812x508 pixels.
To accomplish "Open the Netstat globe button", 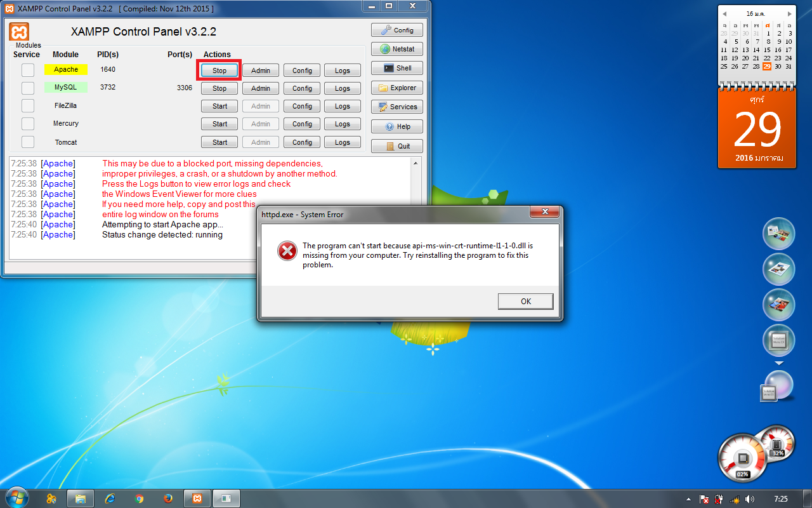I will 397,49.
